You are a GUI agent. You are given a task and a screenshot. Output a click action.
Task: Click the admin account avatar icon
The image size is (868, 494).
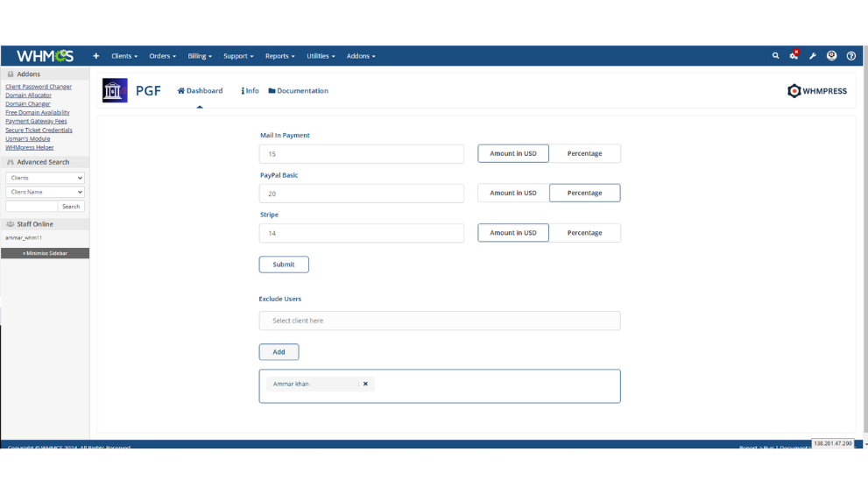click(831, 56)
